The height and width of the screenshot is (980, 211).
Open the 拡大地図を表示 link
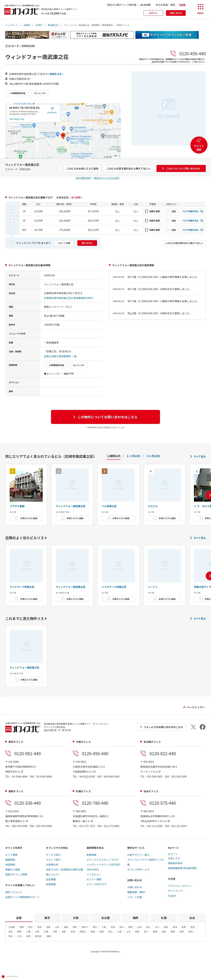tap(84, 178)
